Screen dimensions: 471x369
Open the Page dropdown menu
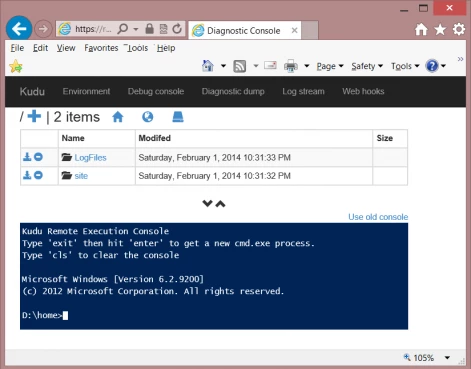click(330, 66)
